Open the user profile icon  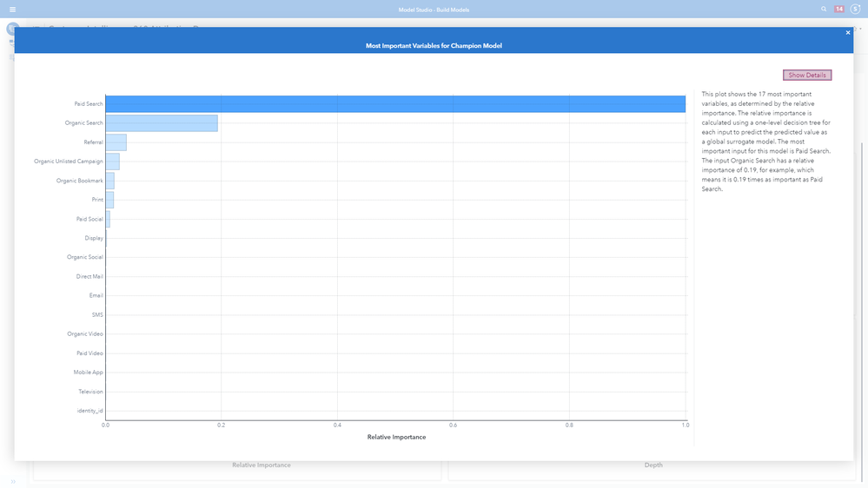tap(855, 9)
